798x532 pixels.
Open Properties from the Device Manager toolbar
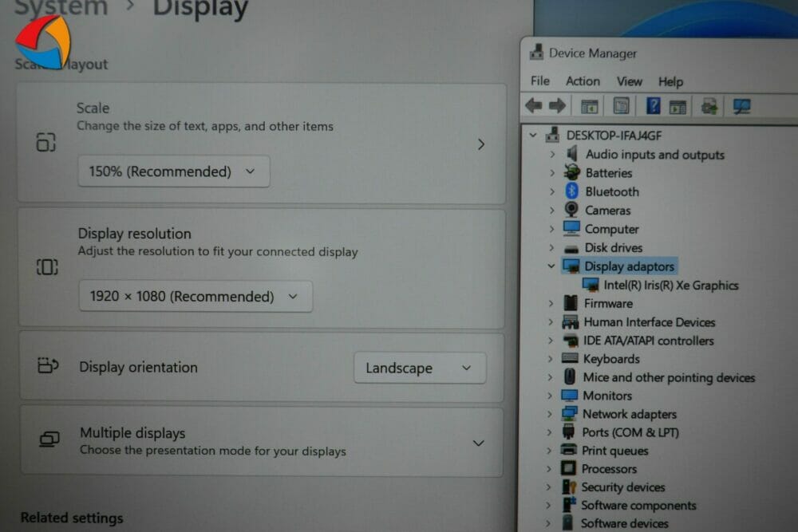[x=621, y=106]
